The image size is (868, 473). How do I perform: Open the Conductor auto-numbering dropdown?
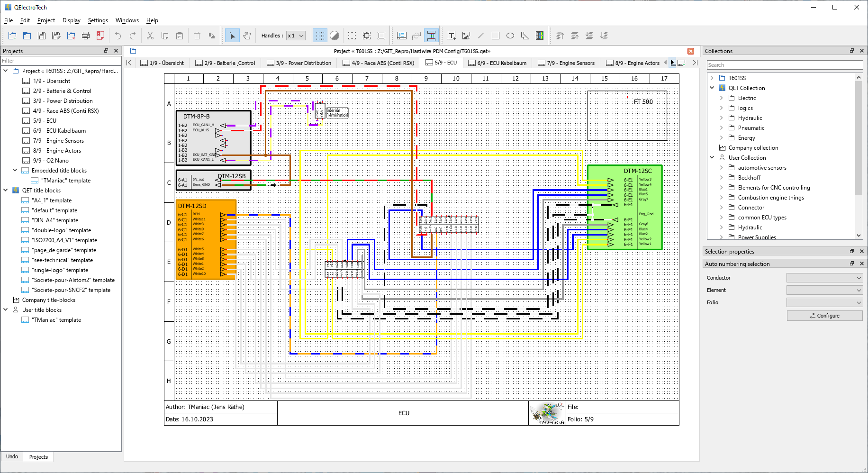click(824, 278)
